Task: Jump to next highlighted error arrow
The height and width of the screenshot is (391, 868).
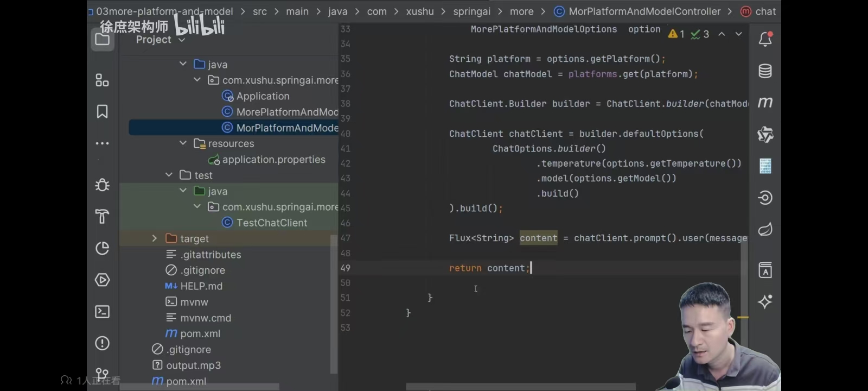Action: pyautogui.click(x=738, y=34)
